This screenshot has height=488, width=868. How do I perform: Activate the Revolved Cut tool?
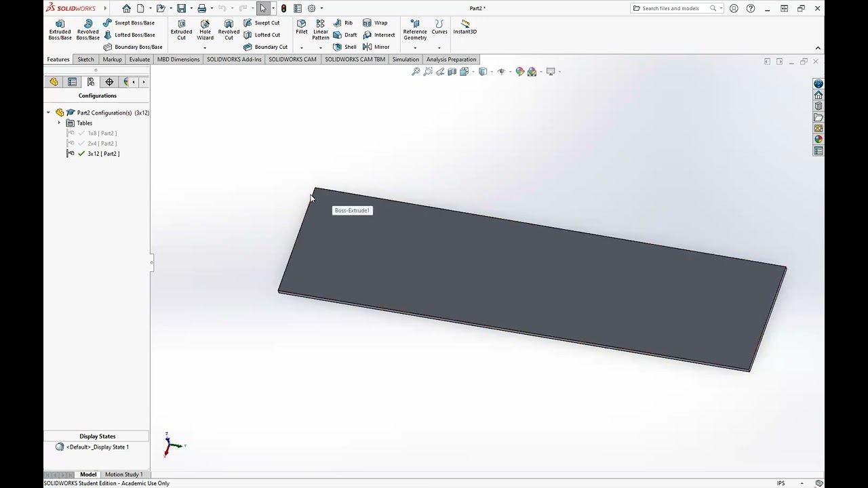click(x=229, y=30)
